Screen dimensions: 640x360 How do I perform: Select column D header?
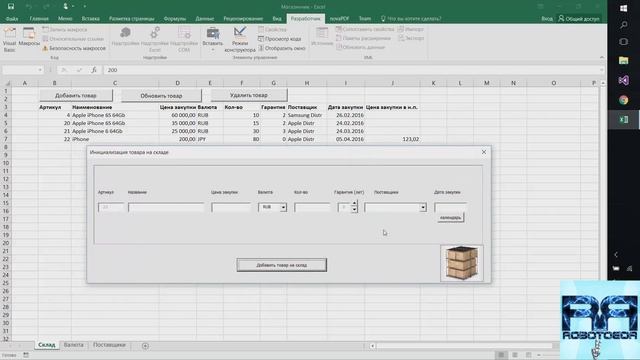178,83
